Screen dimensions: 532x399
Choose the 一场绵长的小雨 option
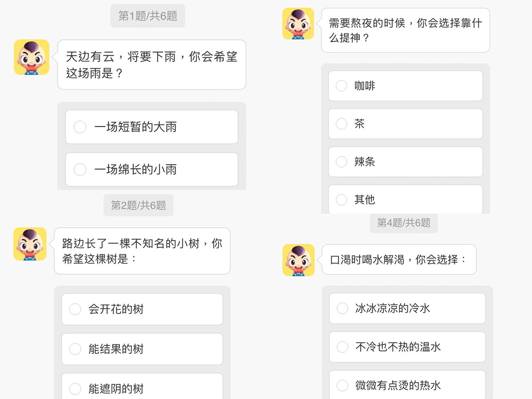[80, 169]
